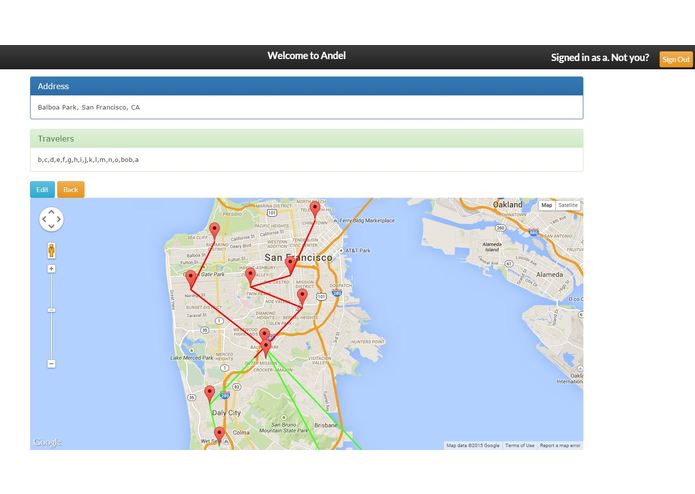
Task: Zoom out with the minus button
Action: 51,364
